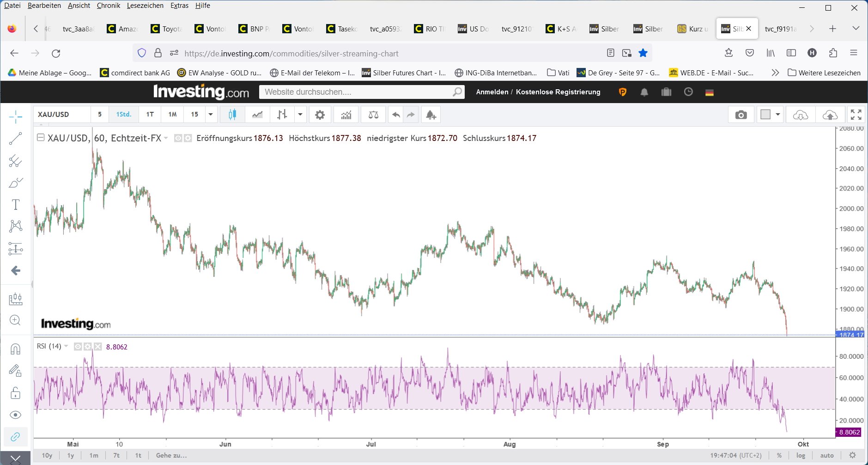Click the Website durchsuchen search field
This screenshot has height=465, width=868.
(357, 92)
